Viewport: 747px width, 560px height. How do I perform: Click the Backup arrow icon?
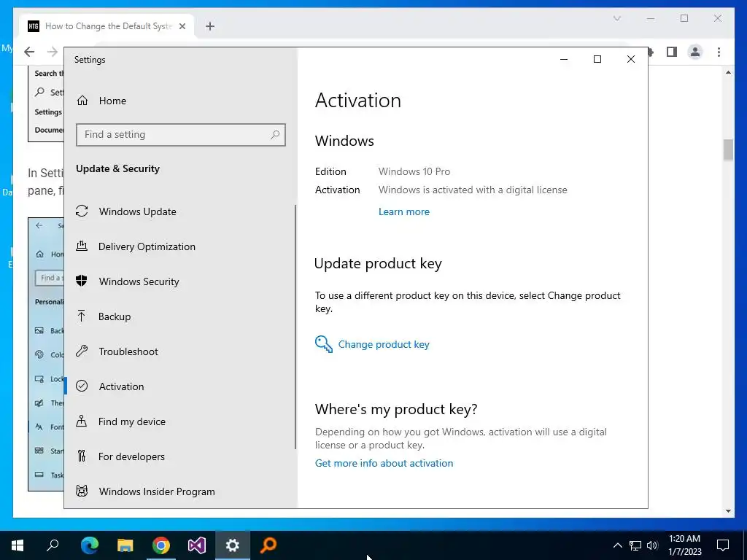[x=82, y=316]
